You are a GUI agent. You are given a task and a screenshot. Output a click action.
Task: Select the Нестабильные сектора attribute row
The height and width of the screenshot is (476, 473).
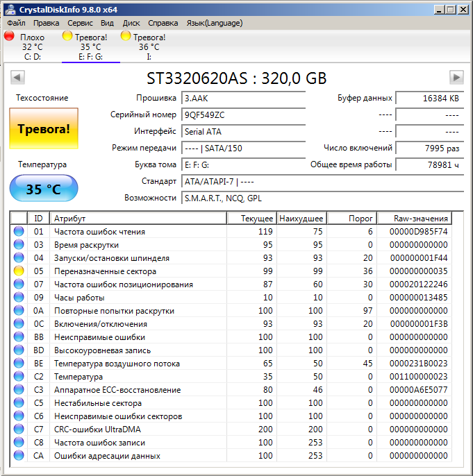click(98, 403)
